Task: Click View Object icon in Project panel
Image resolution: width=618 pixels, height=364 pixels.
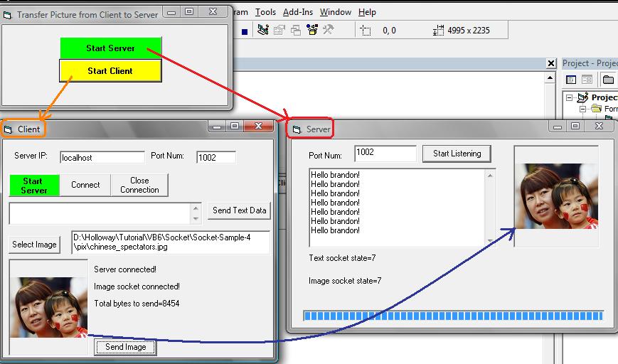Action: pyautogui.click(x=587, y=80)
